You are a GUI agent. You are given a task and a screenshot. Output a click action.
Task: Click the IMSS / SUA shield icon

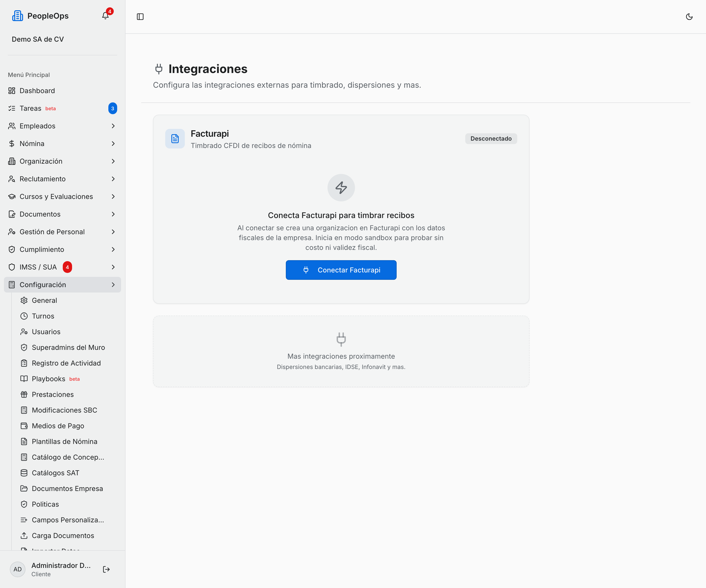point(12,267)
